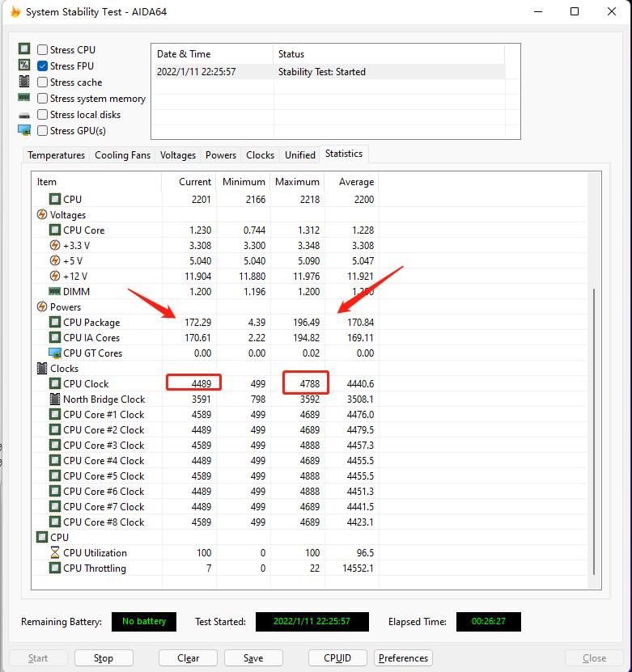Maximize the AIDA64 window
Viewport: 632px width, 672px height.
point(575,11)
